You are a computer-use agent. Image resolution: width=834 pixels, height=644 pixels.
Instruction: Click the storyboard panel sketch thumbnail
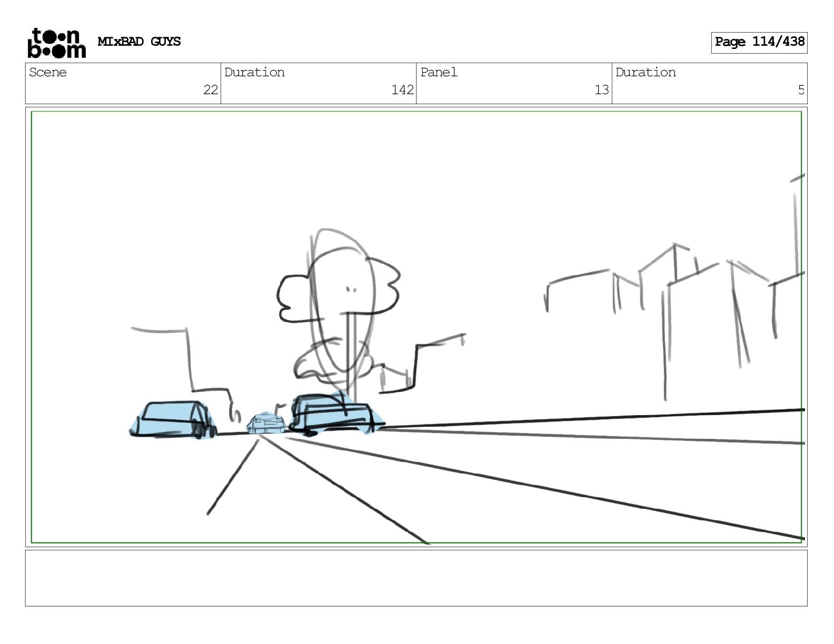(416, 327)
